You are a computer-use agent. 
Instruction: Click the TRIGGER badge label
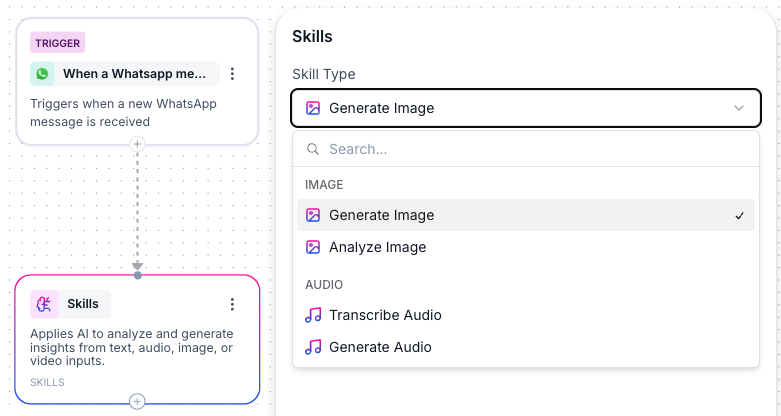[57, 43]
